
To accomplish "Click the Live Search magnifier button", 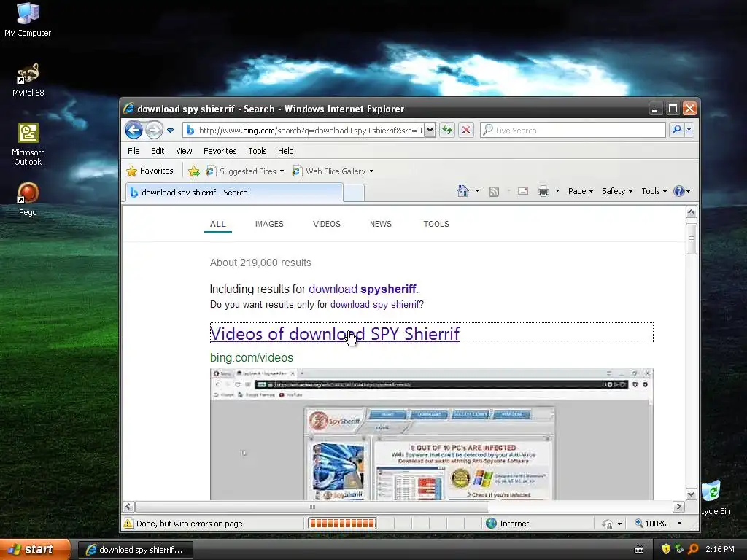I will coord(676,130).
